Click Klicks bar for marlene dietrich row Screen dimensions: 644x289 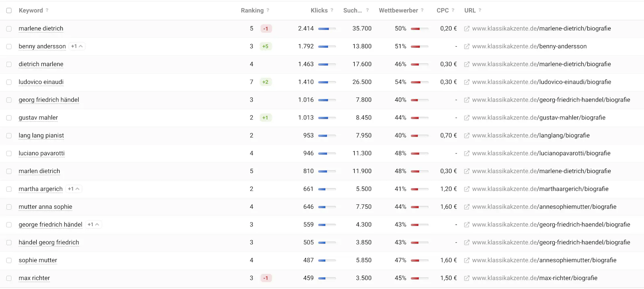327,29
